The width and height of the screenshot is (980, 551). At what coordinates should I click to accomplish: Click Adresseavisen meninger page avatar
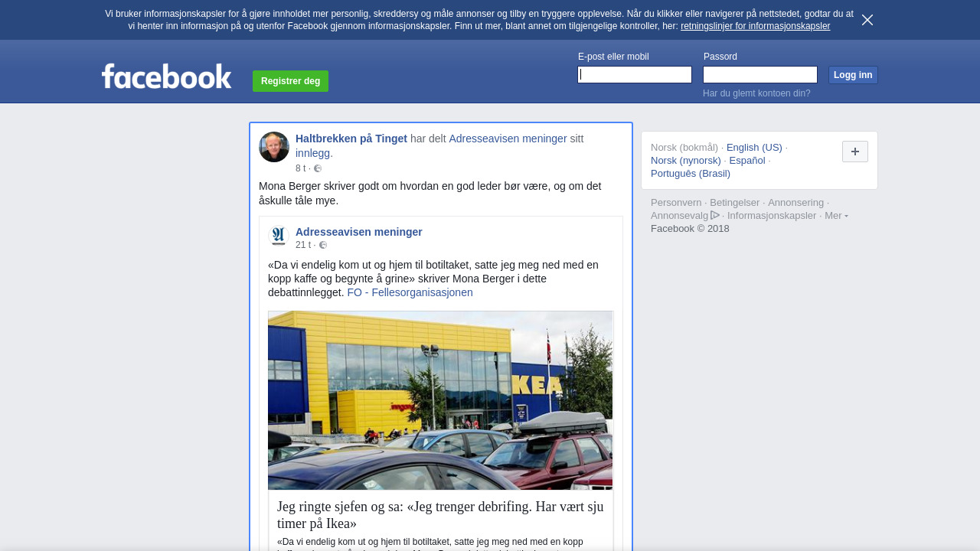tap(279, 236)
